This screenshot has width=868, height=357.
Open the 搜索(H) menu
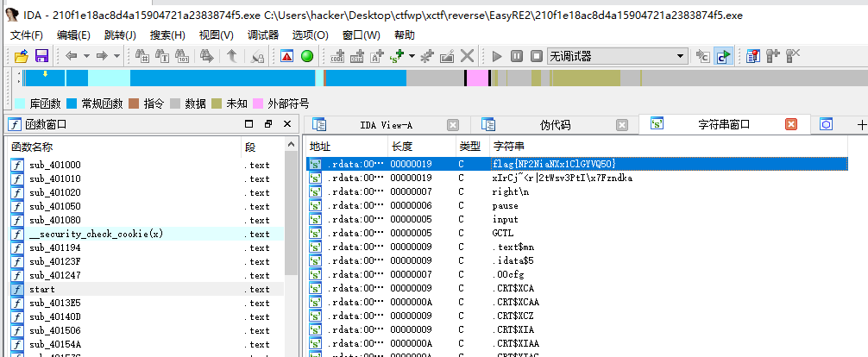(167, 35)
